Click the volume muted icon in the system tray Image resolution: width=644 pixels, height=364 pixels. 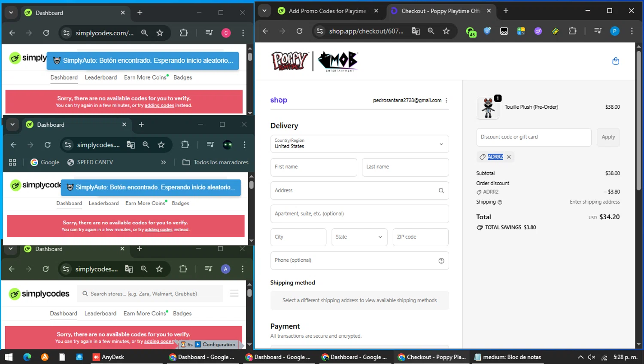592,357
